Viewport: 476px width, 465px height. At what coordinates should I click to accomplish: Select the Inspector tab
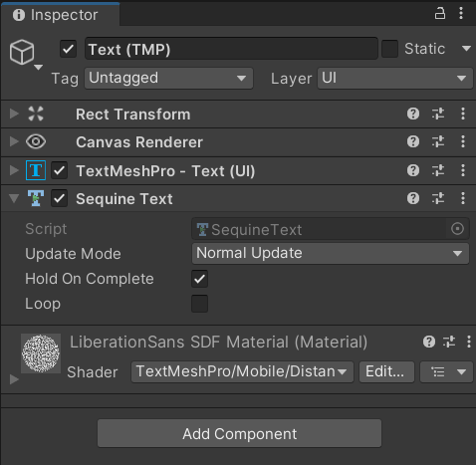click(x=61, y=15)
